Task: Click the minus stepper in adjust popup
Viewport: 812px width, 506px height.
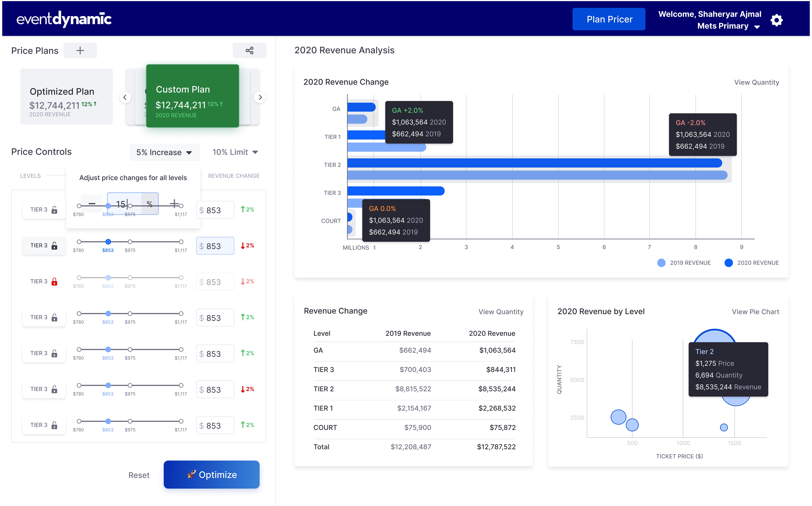Action: pos(92,203)
